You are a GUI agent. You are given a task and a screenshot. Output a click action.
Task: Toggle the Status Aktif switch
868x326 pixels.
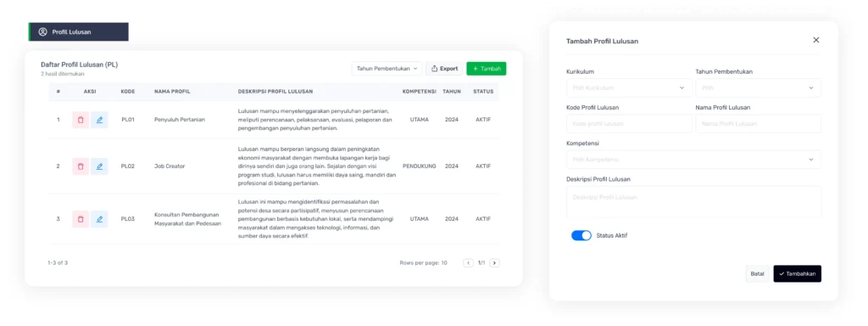581,236
